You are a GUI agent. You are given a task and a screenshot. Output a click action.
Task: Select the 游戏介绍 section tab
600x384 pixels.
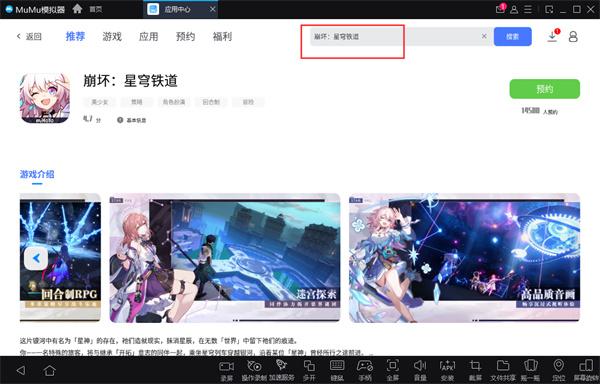pos(37,174)
